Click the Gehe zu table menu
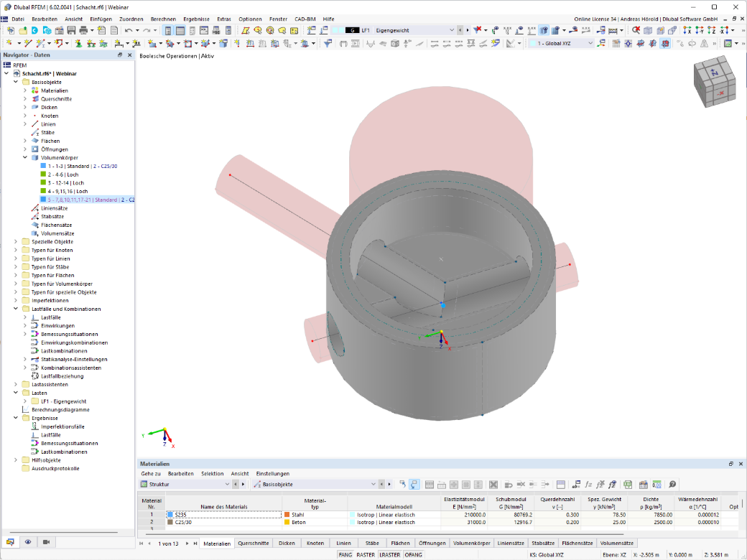Screen dimensions: 747x560 (151, 474)
